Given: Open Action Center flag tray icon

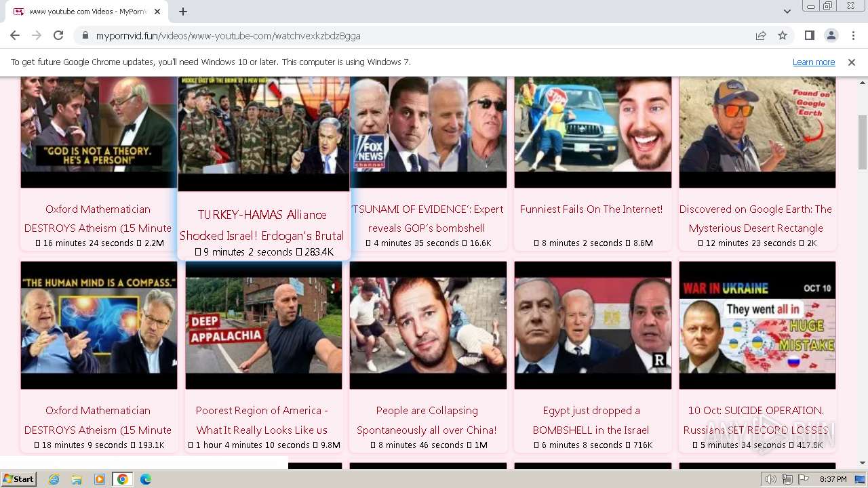Looking at the screenshot, I should (x=804, y=479).
